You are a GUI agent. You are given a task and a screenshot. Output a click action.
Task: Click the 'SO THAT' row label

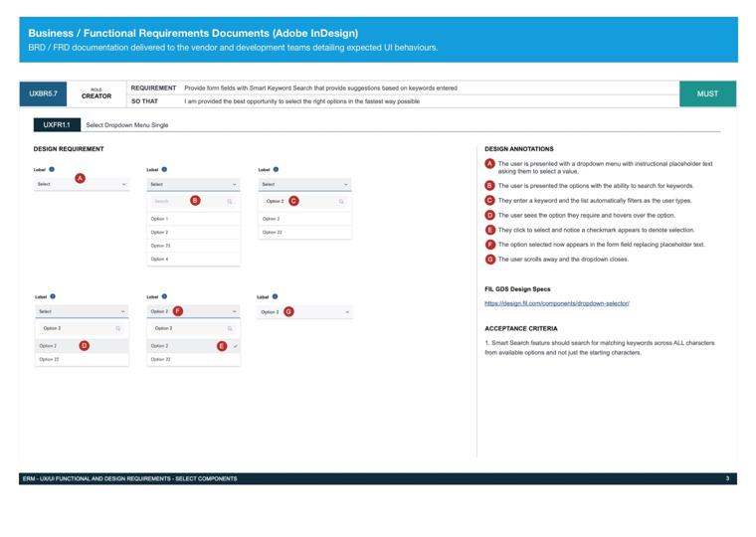pyautogui.click(x=144, y=101)
